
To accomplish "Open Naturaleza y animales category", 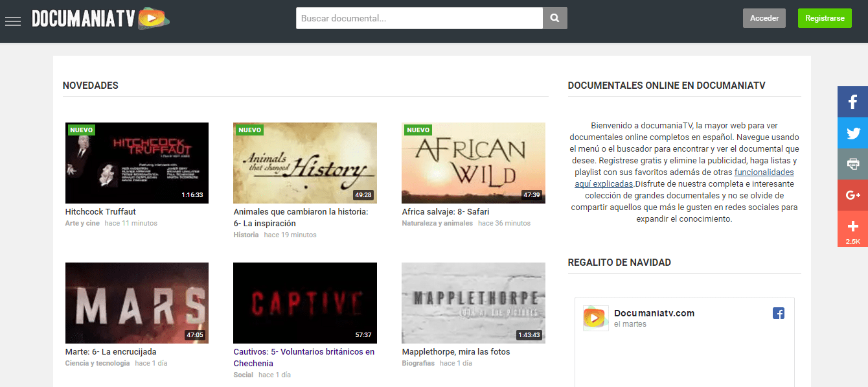I will [x=437, y=224].
